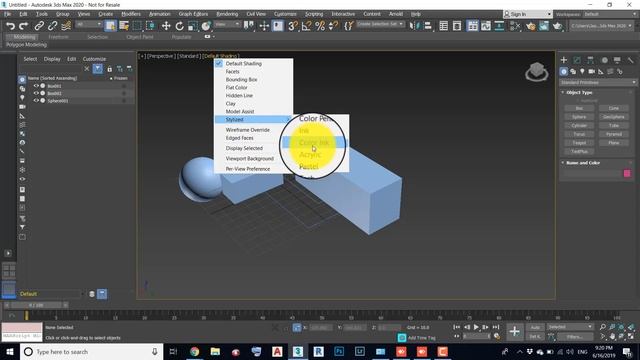The image size is (640, 360).
Task: Click the time slider frame handle
Action: pos(36,305)
